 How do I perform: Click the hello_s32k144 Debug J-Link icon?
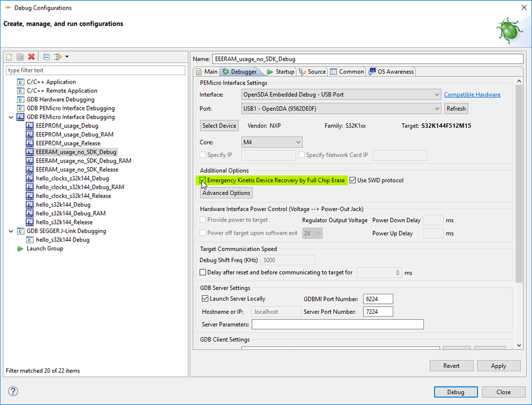[x=30, y=240]
